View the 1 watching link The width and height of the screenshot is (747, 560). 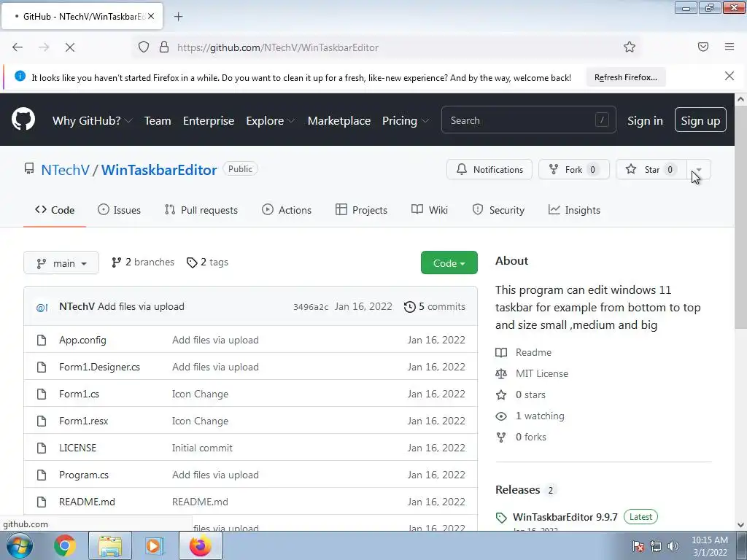pyautogui.click(x=530, y=416)
